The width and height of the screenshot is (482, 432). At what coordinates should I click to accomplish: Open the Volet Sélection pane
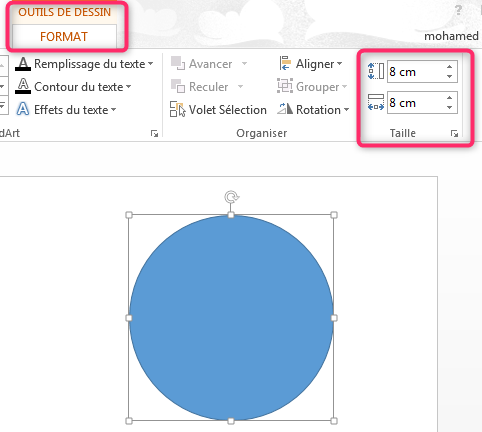pos(218,110)
